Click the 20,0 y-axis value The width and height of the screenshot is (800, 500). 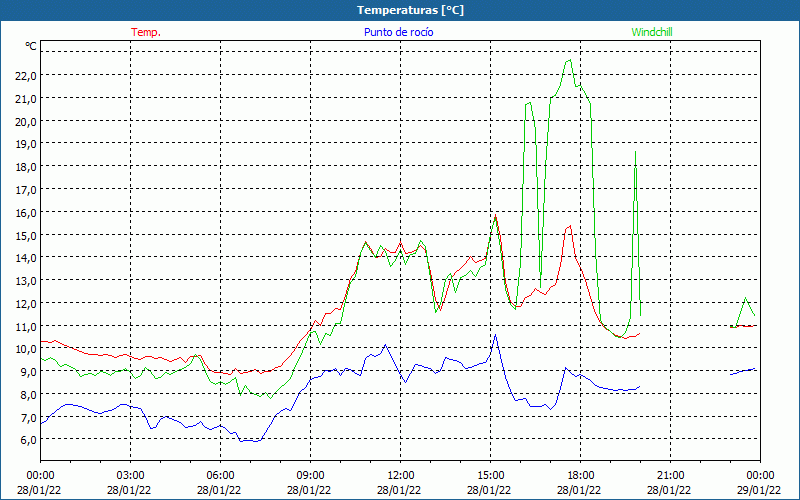point(26,121)
